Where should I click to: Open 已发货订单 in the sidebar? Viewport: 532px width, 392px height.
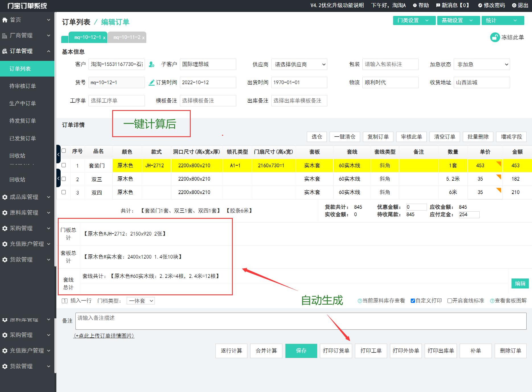click(23, 138)
